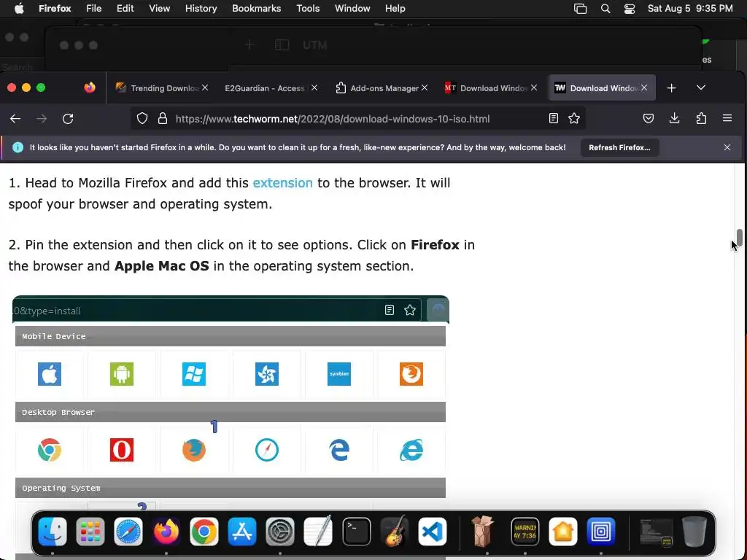Open the Apple menu

click(x=19, y=9)
